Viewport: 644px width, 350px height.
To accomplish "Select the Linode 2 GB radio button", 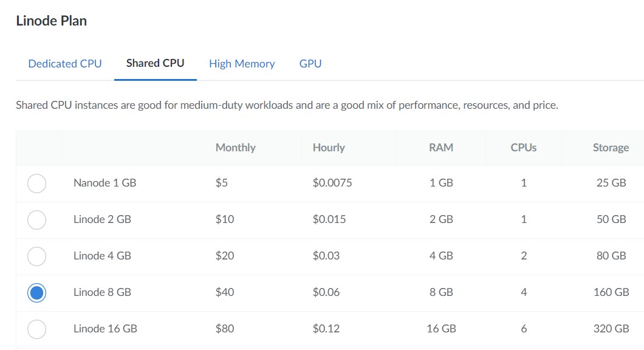I will (x=36, y=220).
